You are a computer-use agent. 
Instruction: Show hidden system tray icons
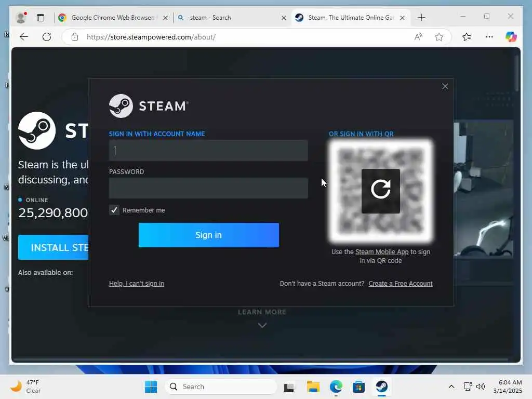(x=451, y=387)
